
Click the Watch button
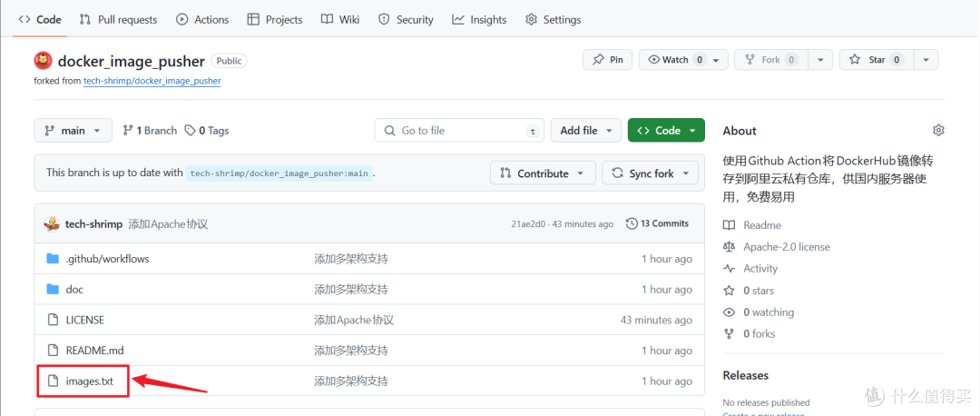tap(676, 59)
